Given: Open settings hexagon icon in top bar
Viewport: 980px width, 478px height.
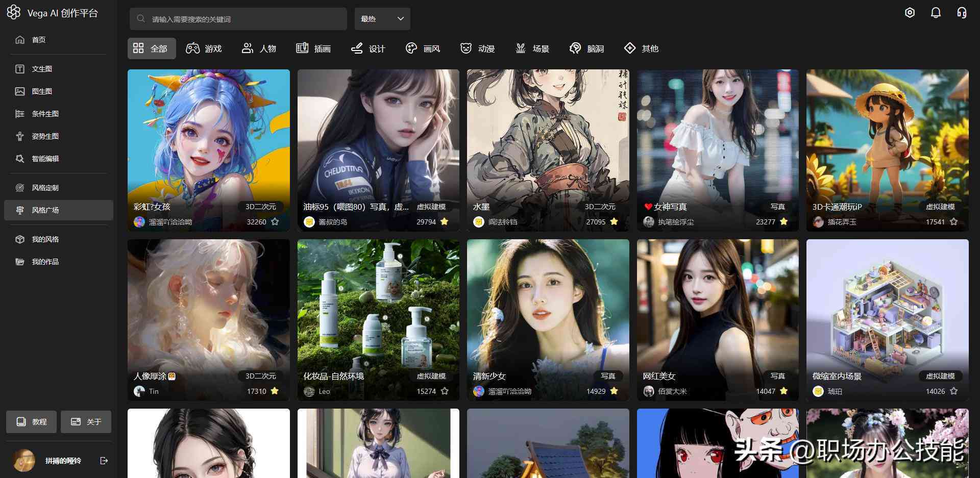Looking at the screenshot, I should click(x=910, y=13).
